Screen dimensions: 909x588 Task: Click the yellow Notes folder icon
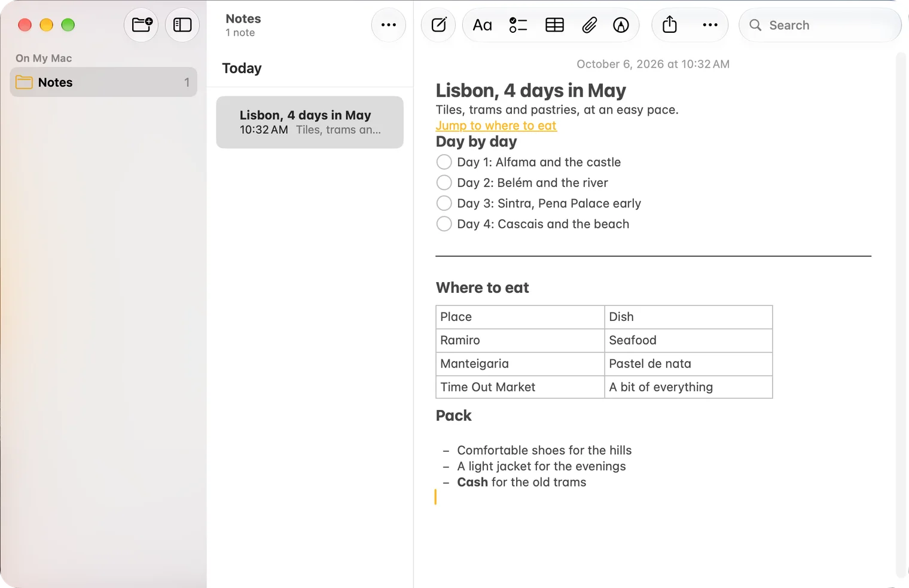point(24,82)
